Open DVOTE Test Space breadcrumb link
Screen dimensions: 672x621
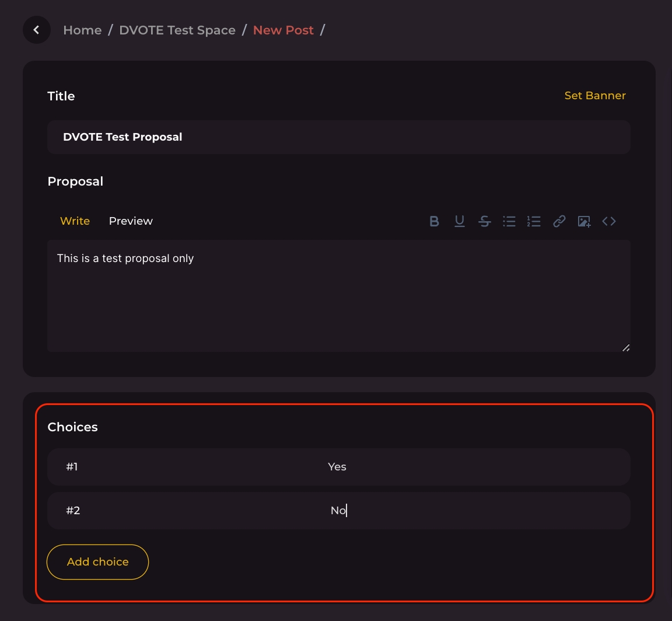point(177,30)
